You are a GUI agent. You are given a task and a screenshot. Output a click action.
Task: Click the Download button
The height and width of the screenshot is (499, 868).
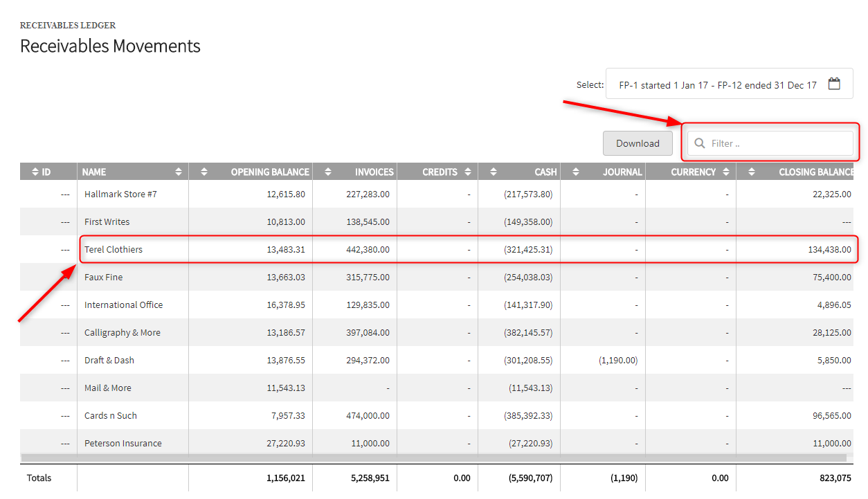click(638, 143)
